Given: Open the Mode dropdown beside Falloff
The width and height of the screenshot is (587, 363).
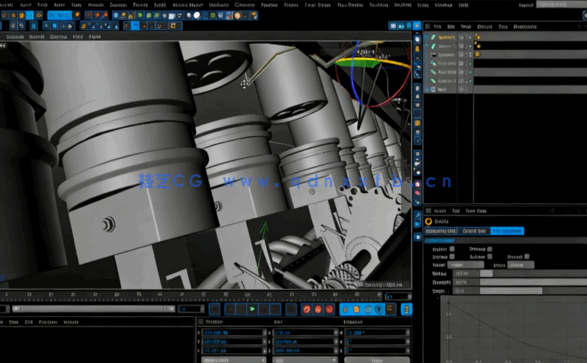Looking at the screenshot, I should coord(521,265).
